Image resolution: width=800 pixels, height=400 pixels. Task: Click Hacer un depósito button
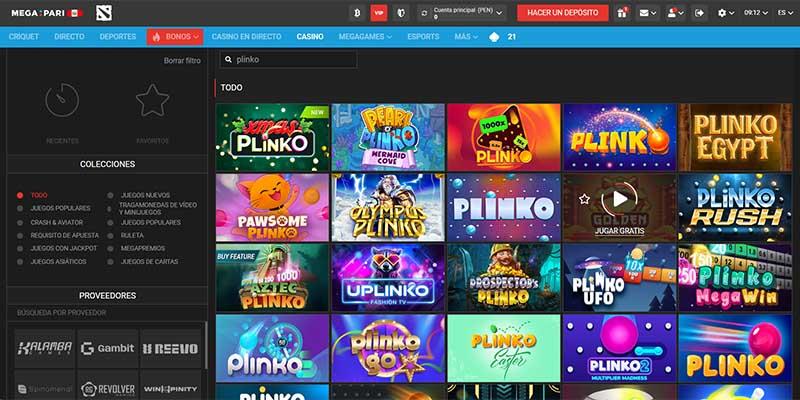[563, 13]
